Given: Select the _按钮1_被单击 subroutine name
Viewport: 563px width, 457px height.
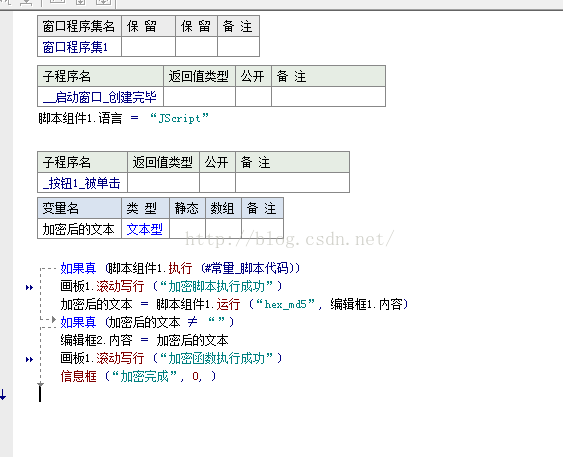Looking at the screenshot, I should (x=82, y=183).
